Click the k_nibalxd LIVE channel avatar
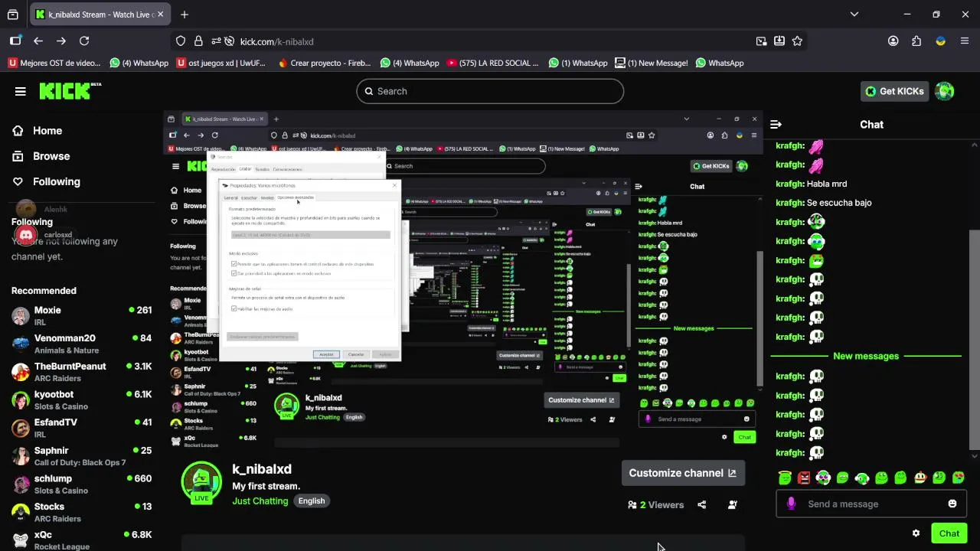Image resolution: width=980 pixels, height=551 pixels. point(201,482)
